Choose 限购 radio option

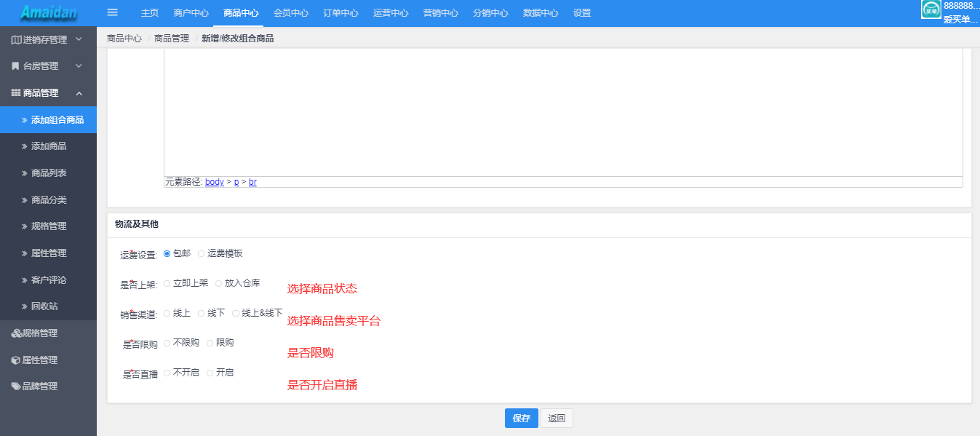210,343
